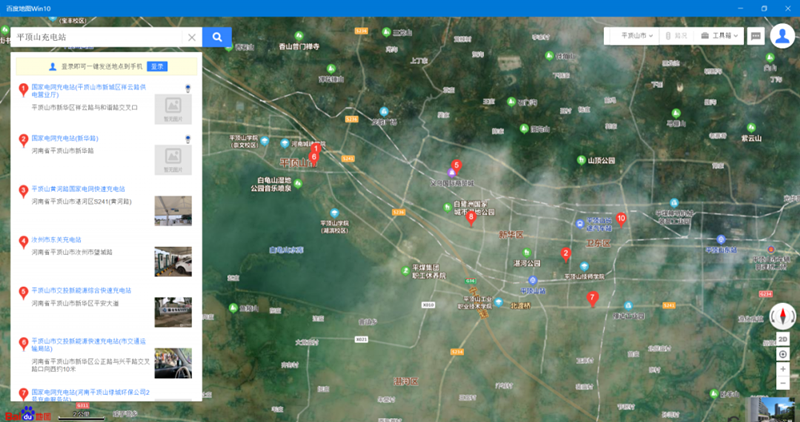This screenshot has height=422, width=800.
Task: Click address text 河南省平顶山市新华路
Action: tap(63, 151)
